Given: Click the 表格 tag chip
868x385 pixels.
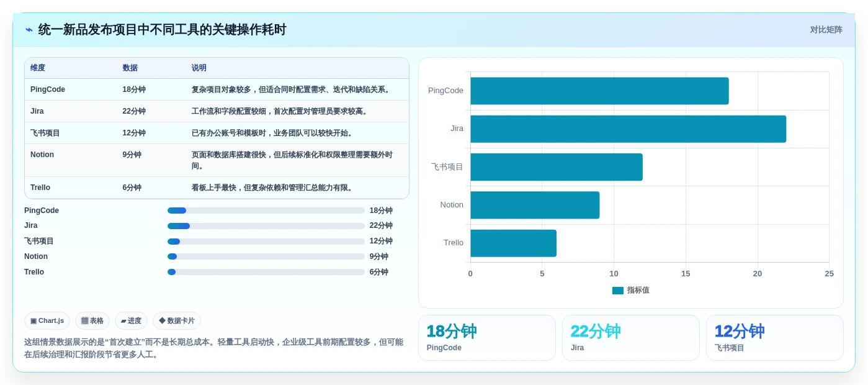Looking at the screenshot, I should [x=92, y=320].
